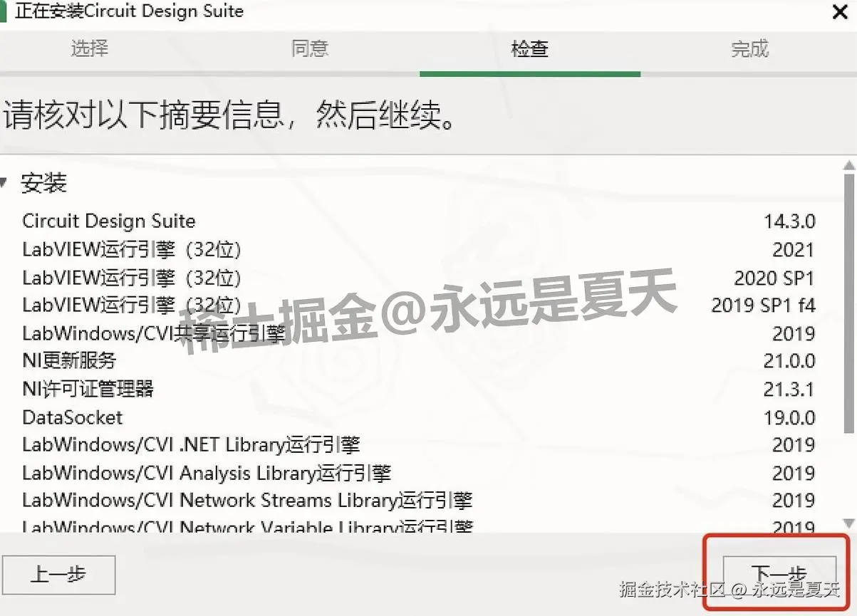
Task: Switch to the 选择 tab
Action: click(90, 49)
